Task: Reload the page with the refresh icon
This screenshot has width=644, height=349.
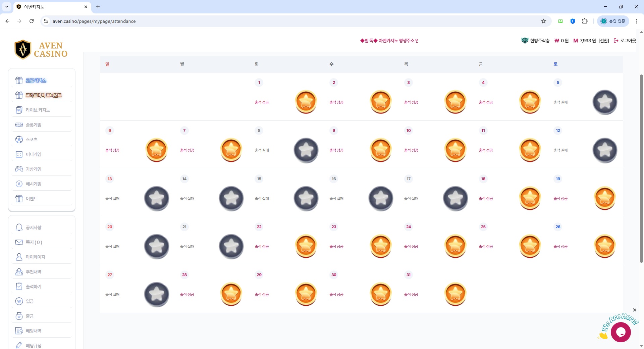Action: tap(32, 21)
